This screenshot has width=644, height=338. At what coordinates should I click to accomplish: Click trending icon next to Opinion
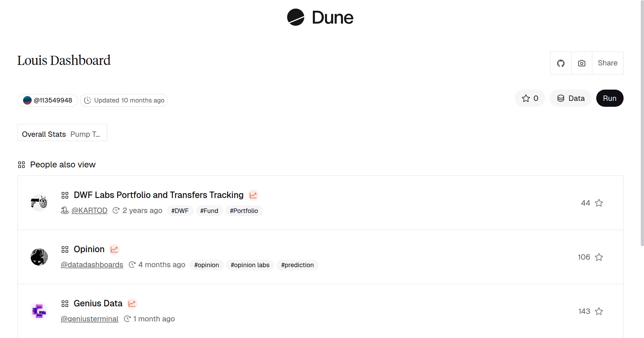114,249
